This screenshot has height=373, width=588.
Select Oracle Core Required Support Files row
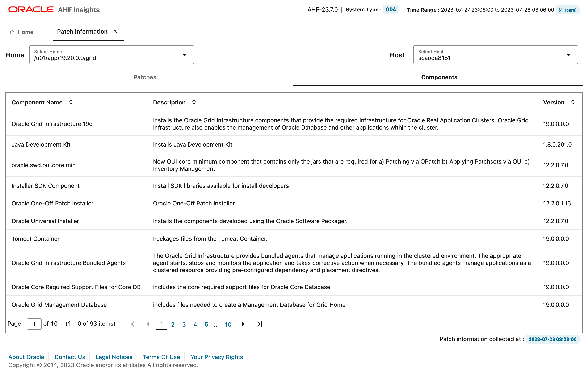pos(294,287)
